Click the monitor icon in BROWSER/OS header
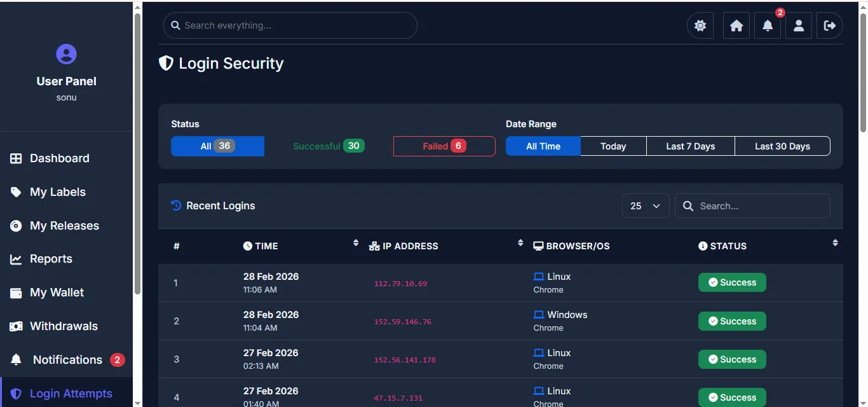868x407 pixels. (x=538, y=246)
